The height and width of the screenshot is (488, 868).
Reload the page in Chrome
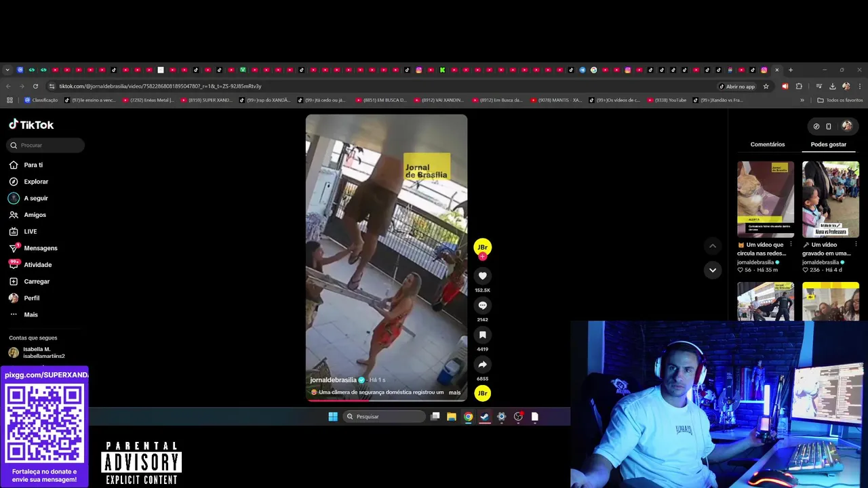tap(35, 86)
